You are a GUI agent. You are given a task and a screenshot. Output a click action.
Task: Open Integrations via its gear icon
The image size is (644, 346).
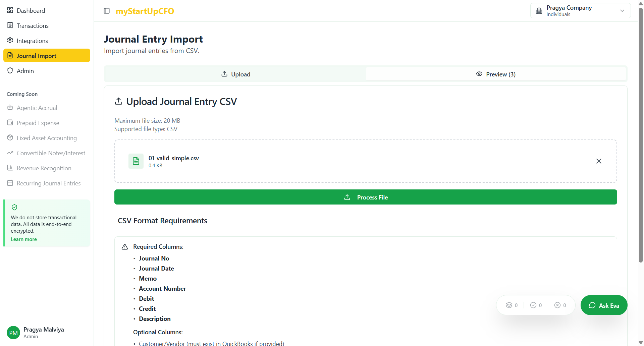click(10, 41)
